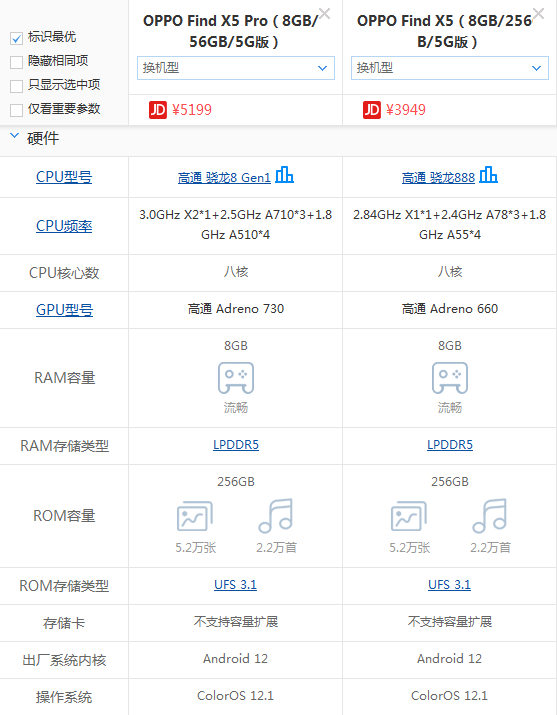Click gamepad icon under Find X5 RAM
This screenshot has height=715, width=557.
(450, 378)
